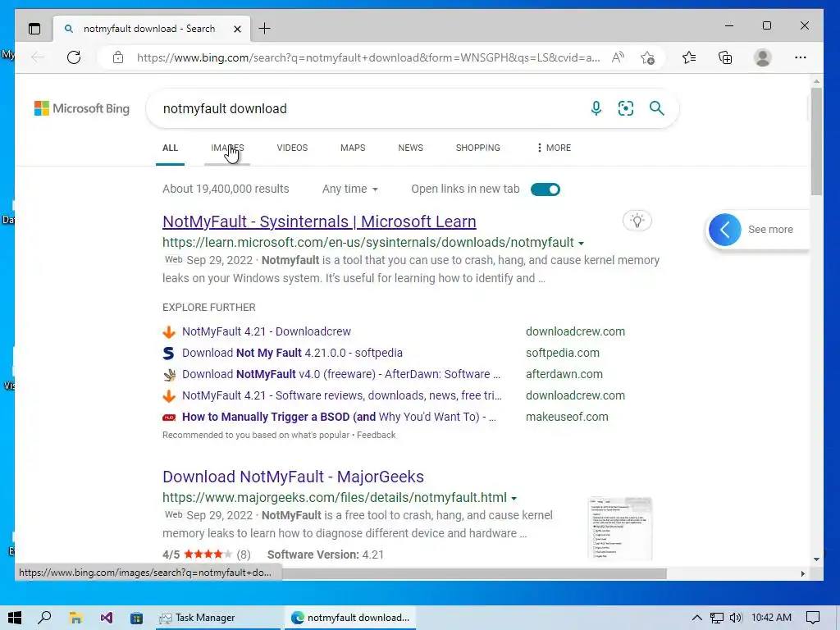This screenshot has height=630, width=840.
Task: Close the notmyfault download tab
Action: [x=237, y=29]
